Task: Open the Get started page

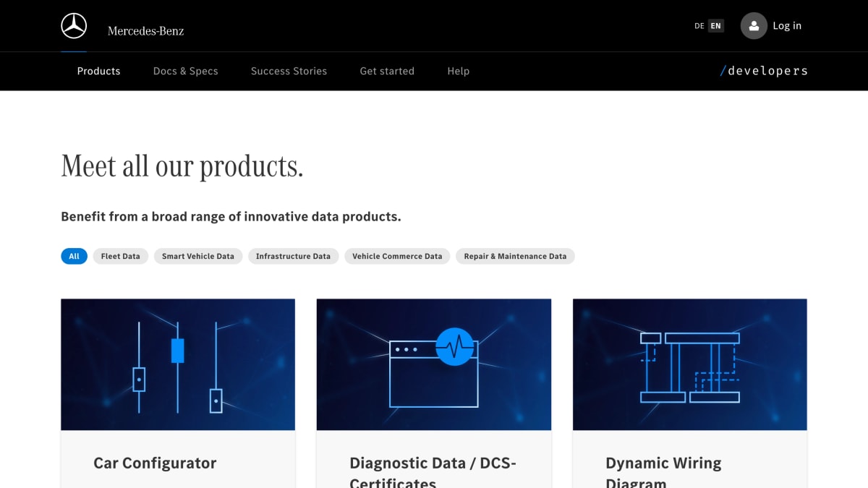Action: point(387,71)
